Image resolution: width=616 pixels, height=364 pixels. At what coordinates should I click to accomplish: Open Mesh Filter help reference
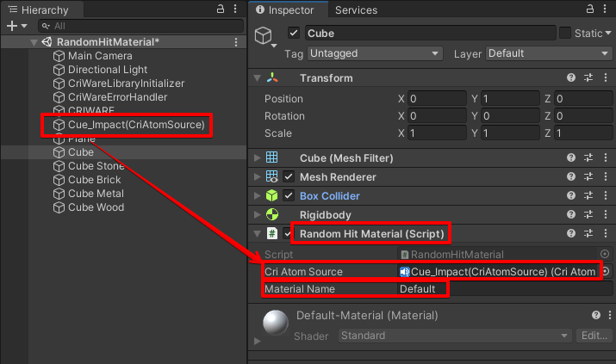coord(571,157)
